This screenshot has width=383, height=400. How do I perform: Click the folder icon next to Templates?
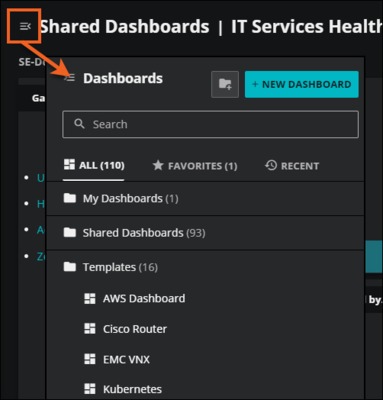70,266
